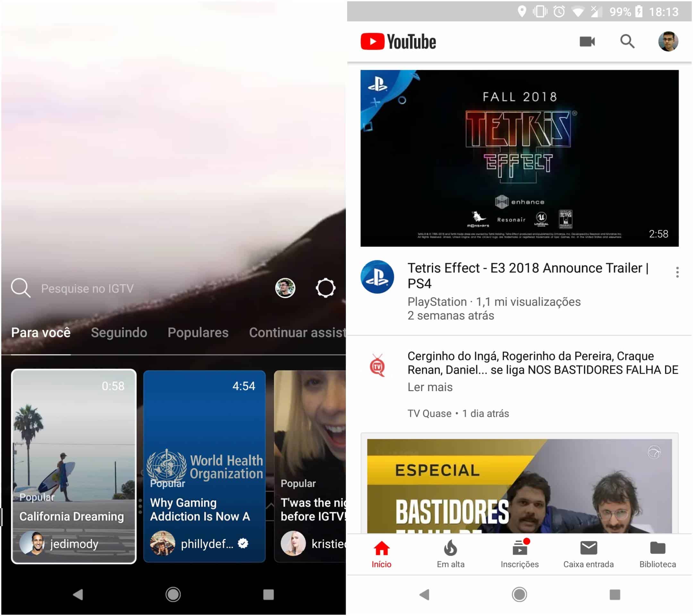Open the Biblioteca library tab

tap(658, 554)
